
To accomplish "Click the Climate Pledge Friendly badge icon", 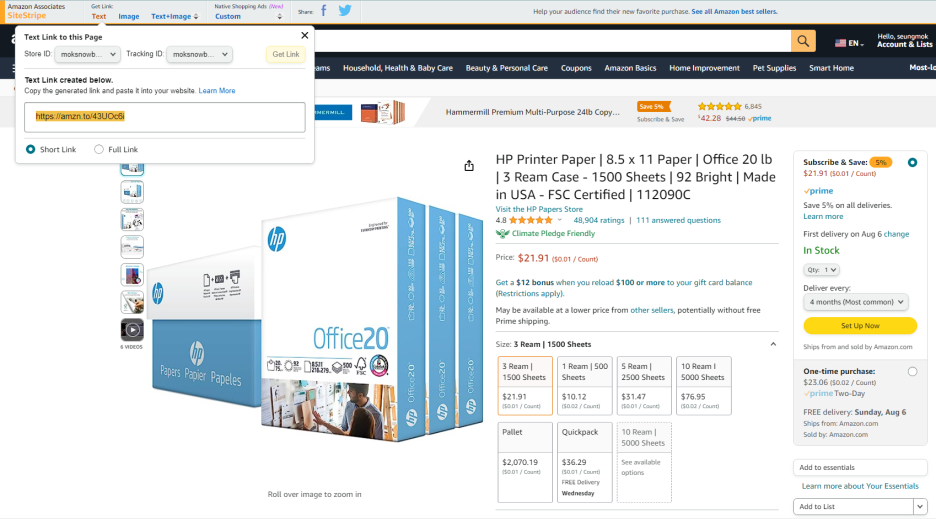I will click(503, 234).
